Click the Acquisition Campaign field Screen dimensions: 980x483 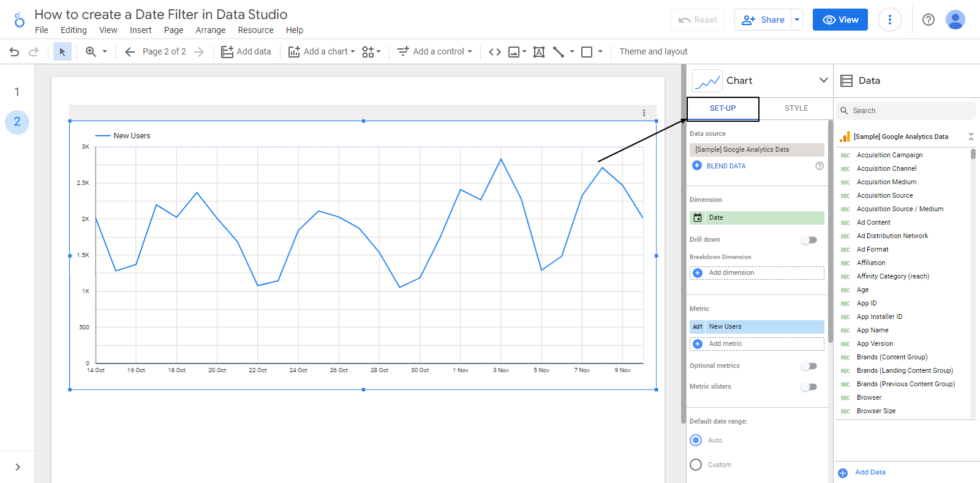click(x=889, y=155)
